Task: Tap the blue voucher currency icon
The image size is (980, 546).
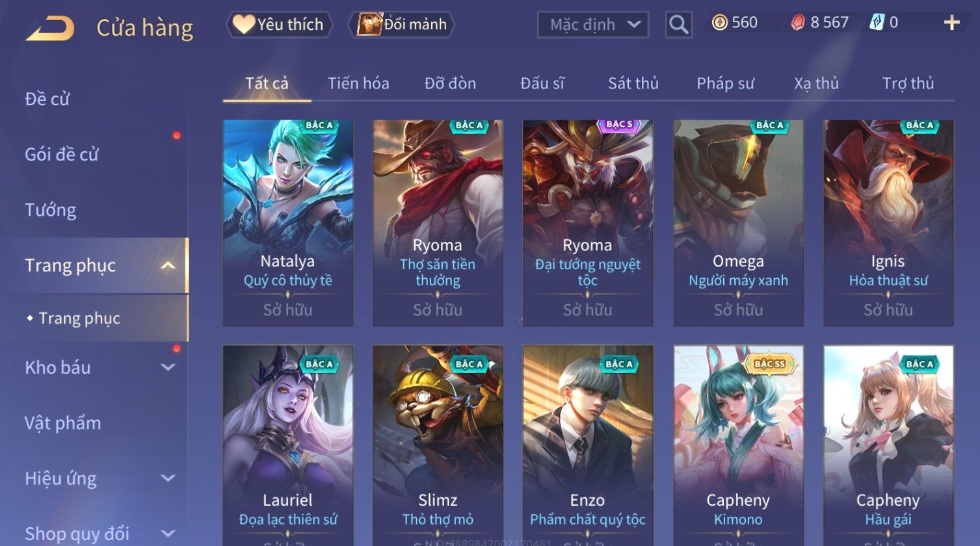Action: [x=877, y=23]
